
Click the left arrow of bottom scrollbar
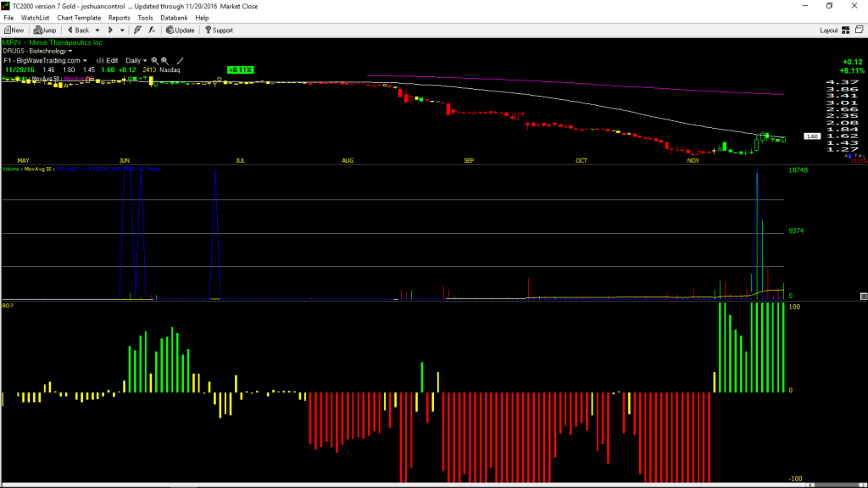(x=811, y=485)
